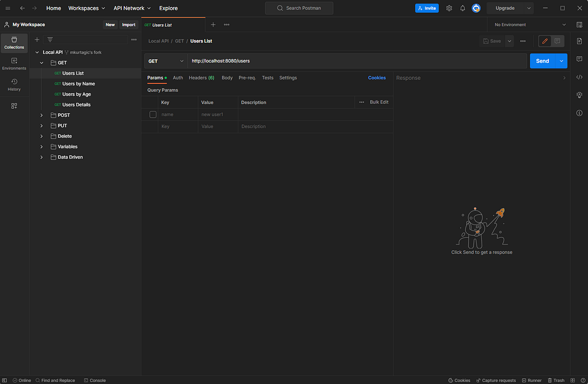Image resolution: width=588 pixels, height=384 pixels.
Task: Click the Invite button
Action: (427, 8)
